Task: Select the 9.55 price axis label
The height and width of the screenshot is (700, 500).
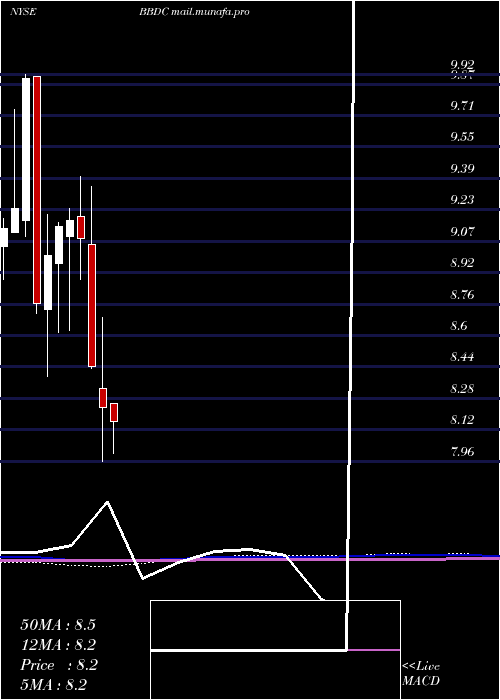Action: (462, 137)
